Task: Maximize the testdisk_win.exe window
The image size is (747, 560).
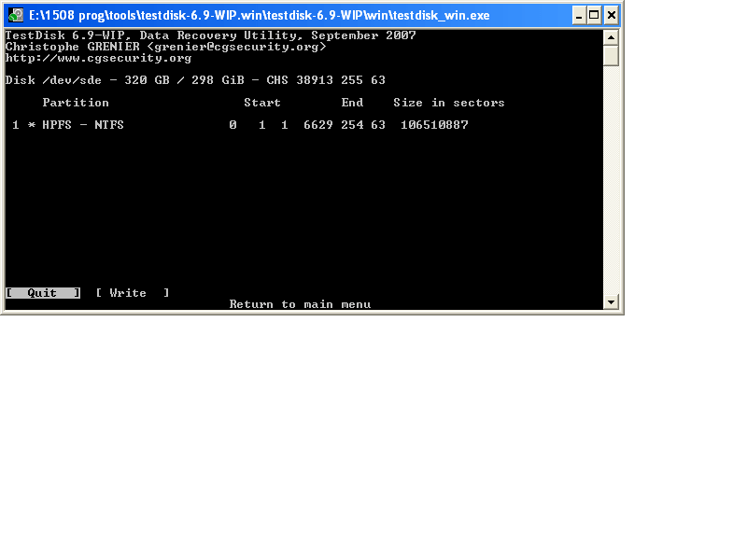Action: (x=594, y=16)
